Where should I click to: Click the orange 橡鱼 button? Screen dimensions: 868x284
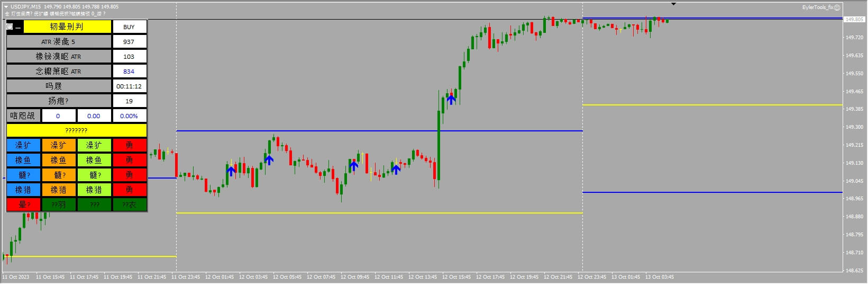[x=59, y=160]
